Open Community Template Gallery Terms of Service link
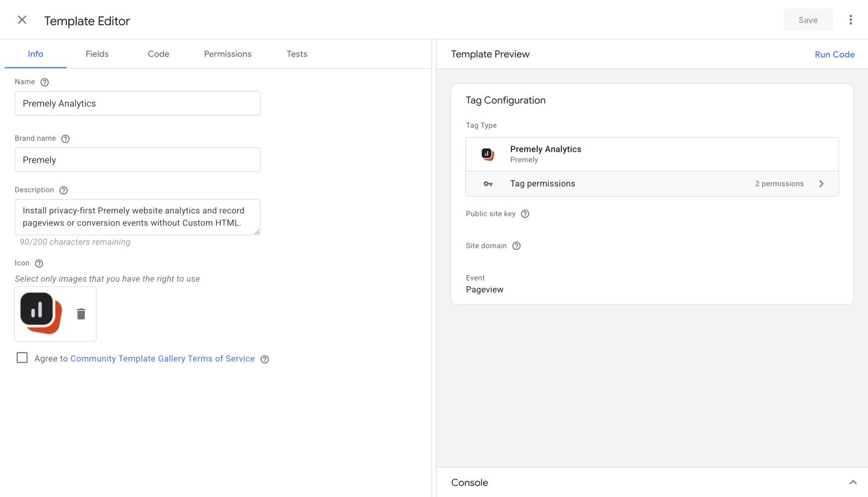The width and height of the screenshot is (868, 497). pos(162,359)
